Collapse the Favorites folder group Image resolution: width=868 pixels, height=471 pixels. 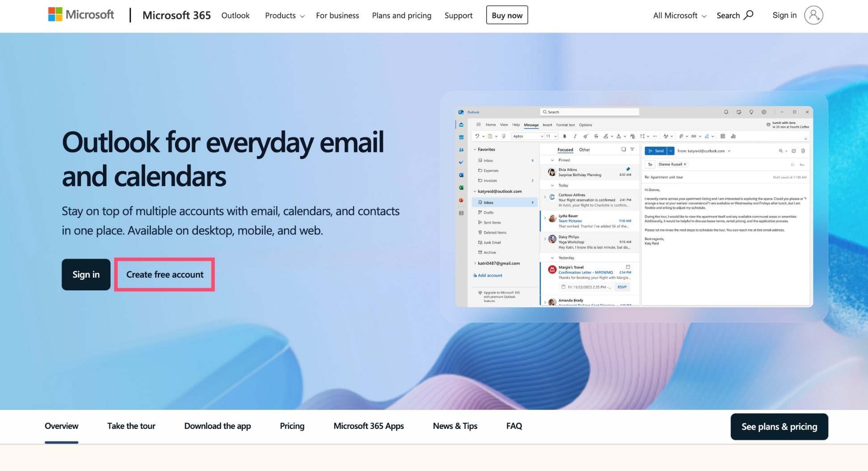[475, 150]
